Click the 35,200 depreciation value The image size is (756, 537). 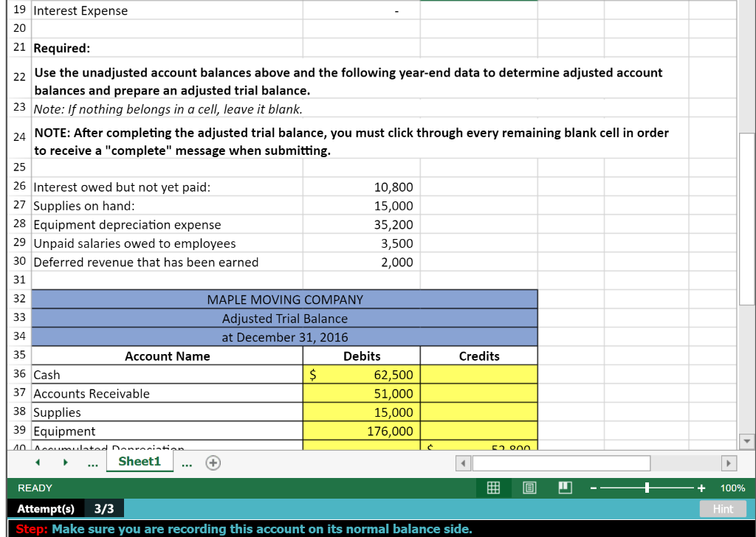coord(362,224)
